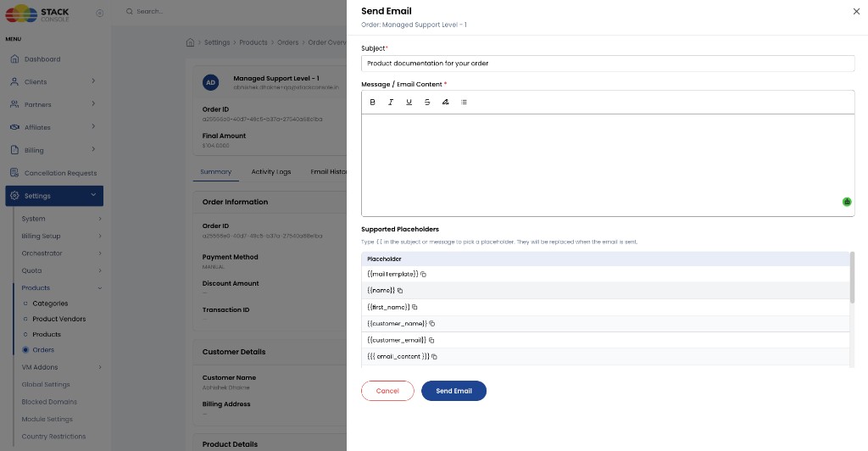Viewport: 868px width, 451px height.
Task: Expand the Quota submenu chevron
Action: [100, 270]
